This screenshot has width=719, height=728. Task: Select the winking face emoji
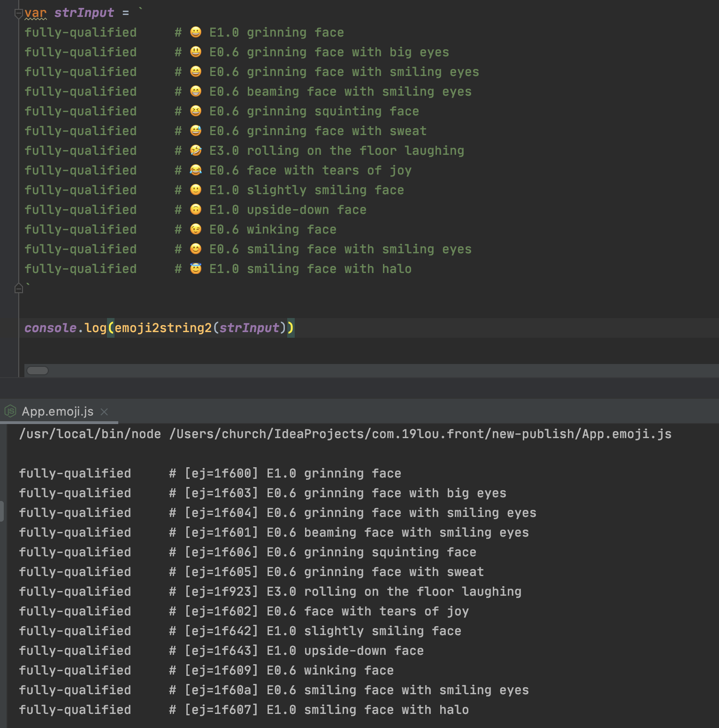196,229
